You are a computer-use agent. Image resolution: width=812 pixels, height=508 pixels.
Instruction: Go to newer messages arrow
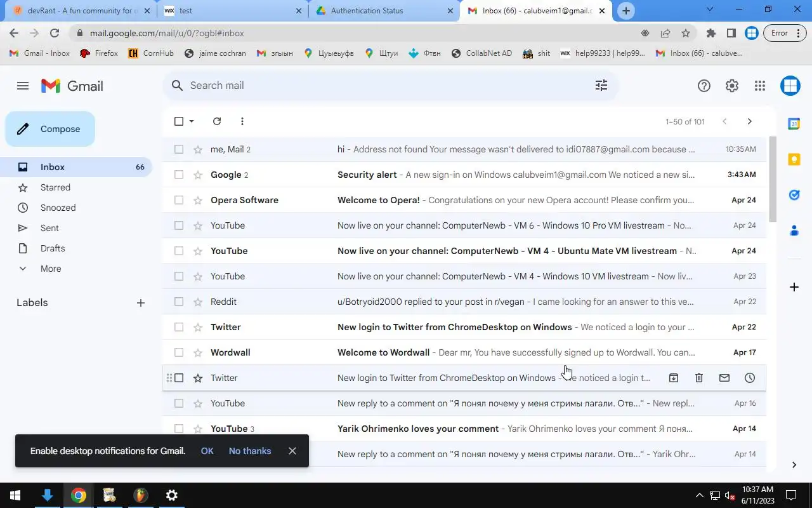click(x=724, y=121)
